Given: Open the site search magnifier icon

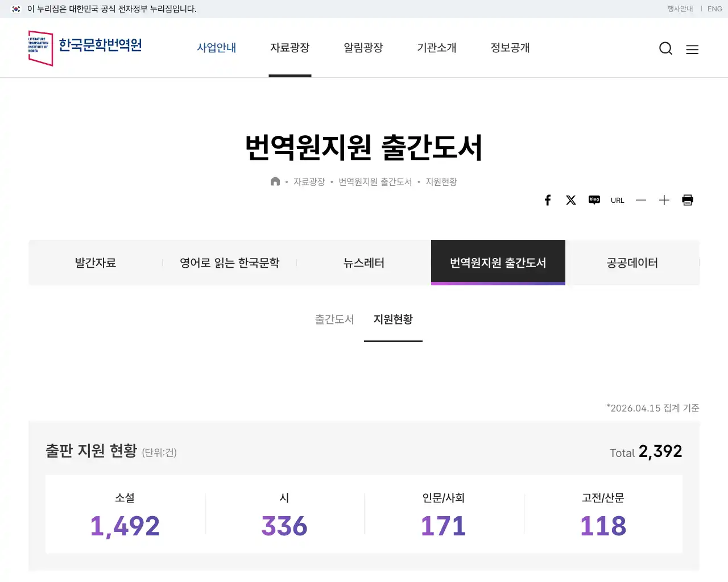Looking at the screenshot, I should [666, 48].
